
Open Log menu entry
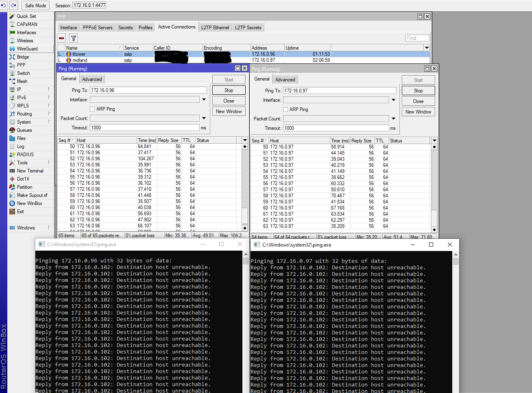click(x=20, y=146)
